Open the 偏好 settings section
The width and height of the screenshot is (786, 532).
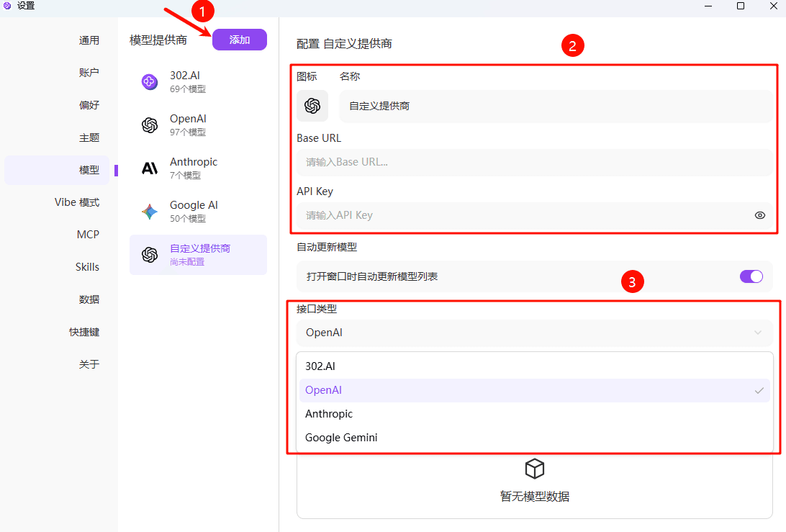89,105
